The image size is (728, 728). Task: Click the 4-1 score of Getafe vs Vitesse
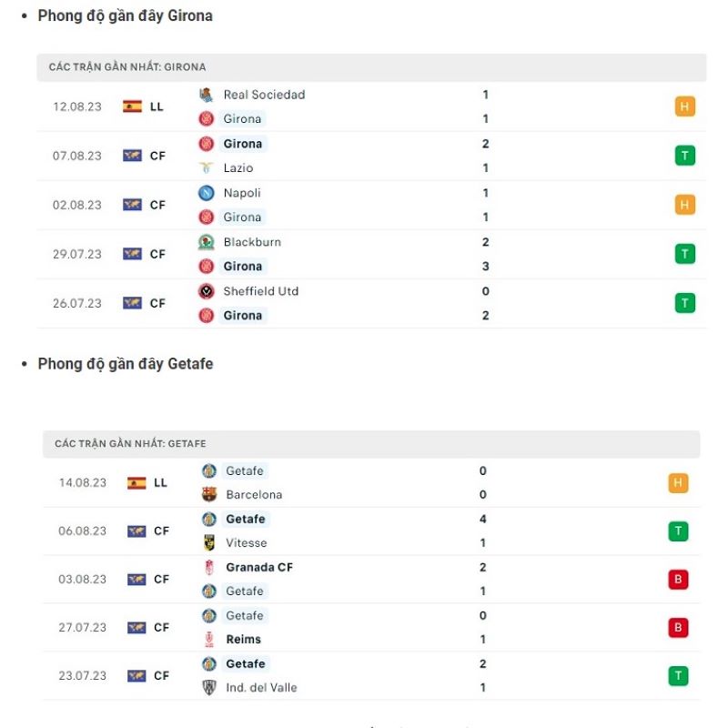(483, 531)
